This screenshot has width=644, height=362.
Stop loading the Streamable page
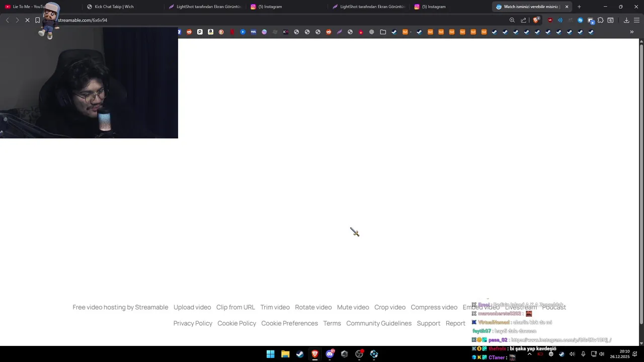pyautogui.click(x=27, y=20)
